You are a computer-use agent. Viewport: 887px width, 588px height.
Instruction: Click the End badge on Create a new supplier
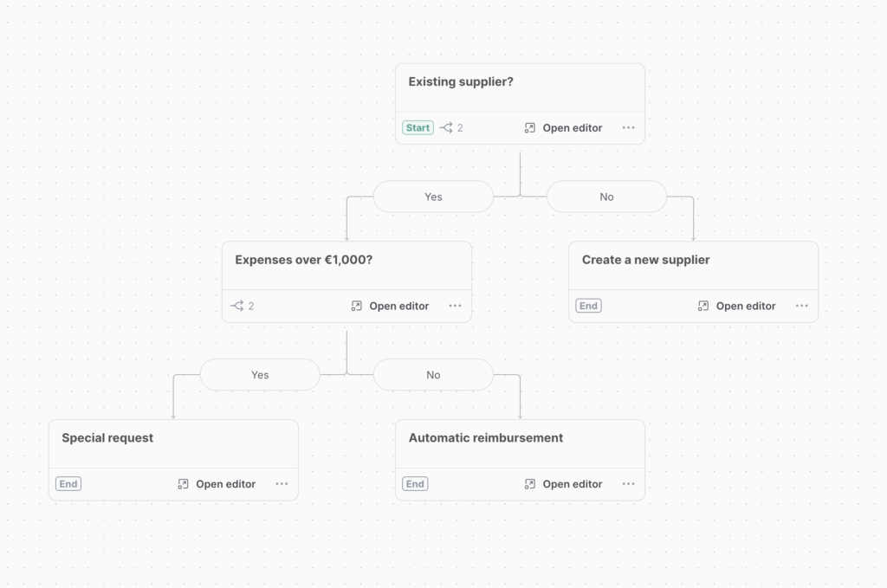pos(588,306)
